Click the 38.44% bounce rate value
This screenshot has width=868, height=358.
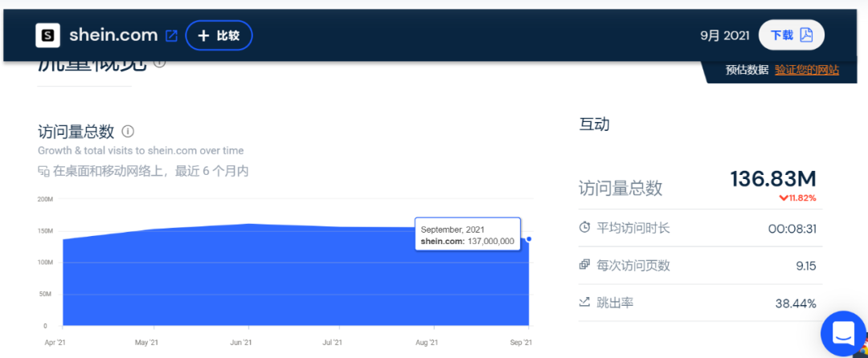(796, 303)
